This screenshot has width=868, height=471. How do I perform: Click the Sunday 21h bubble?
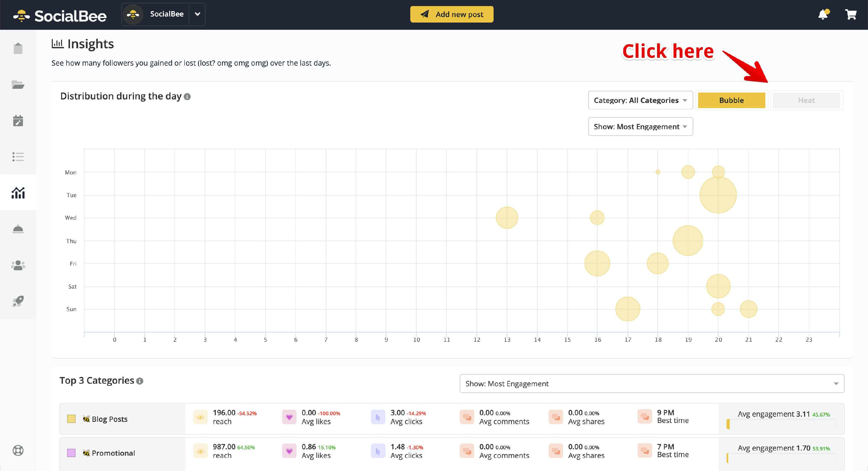(749, 309)
